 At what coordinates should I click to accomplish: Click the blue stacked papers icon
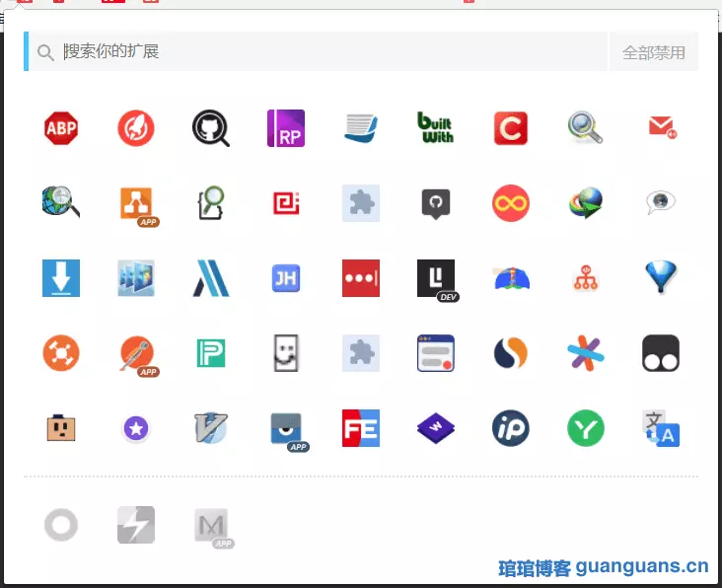point(361,128)
